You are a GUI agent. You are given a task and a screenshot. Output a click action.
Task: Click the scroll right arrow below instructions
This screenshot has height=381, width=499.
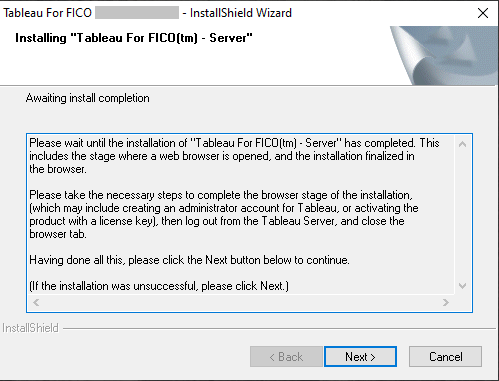446,302
